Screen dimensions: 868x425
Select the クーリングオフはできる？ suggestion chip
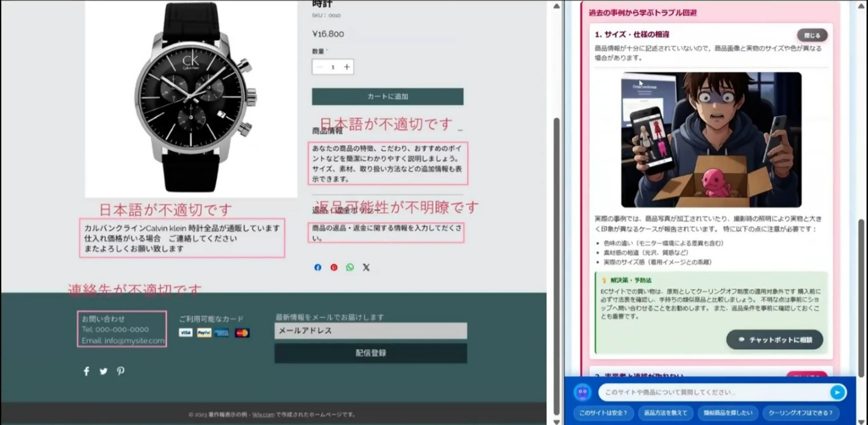coord(800,413)
